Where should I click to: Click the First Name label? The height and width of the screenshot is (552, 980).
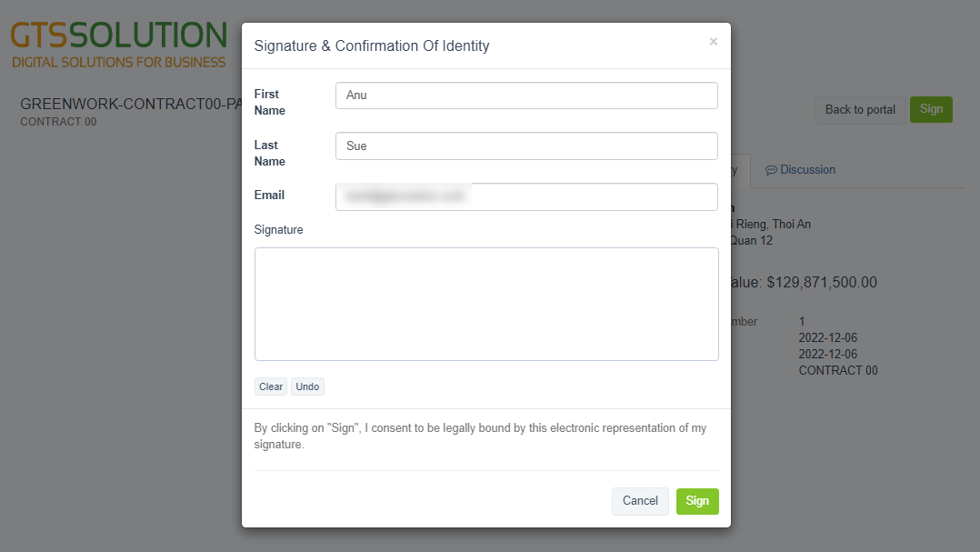click(269, 102)
